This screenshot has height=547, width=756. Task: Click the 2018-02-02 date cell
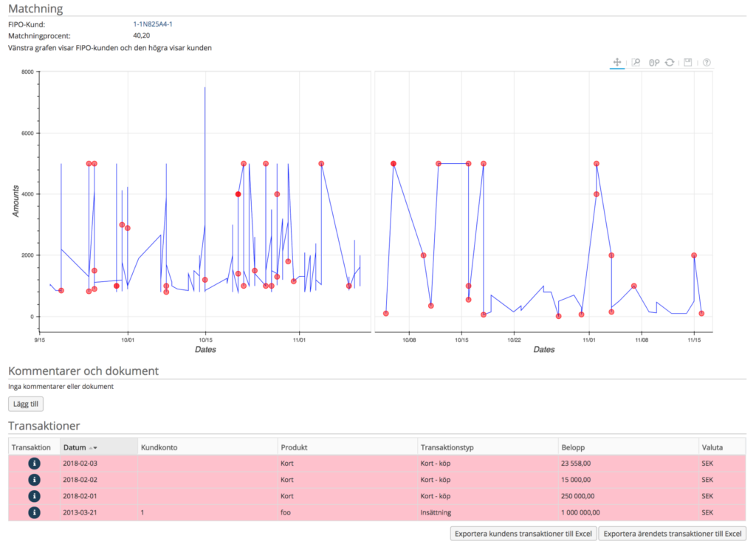(x=99, y=480)
